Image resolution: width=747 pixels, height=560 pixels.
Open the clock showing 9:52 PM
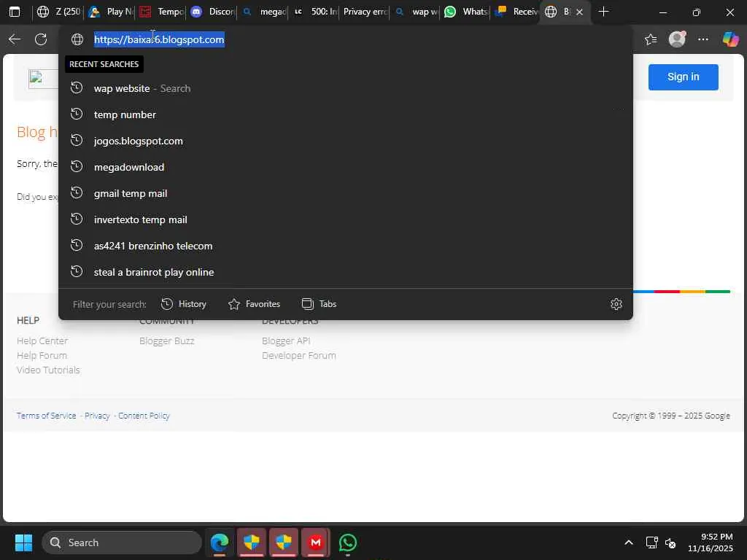tap(711, 542)
